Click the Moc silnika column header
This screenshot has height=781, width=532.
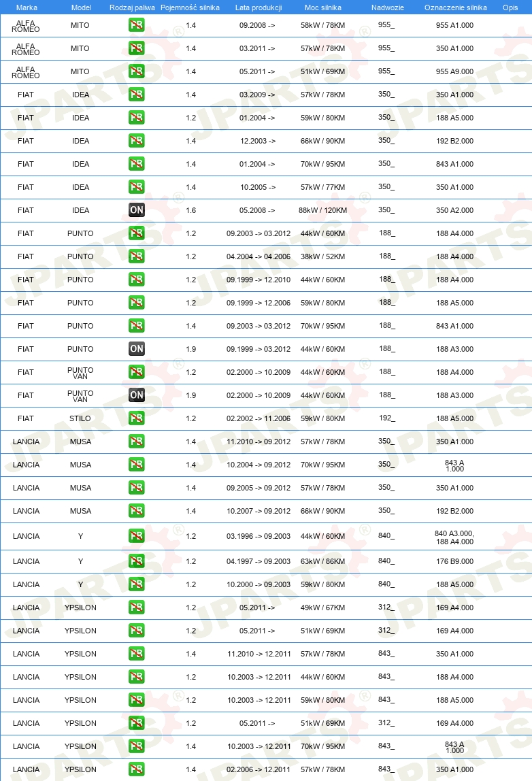point(322,7)
